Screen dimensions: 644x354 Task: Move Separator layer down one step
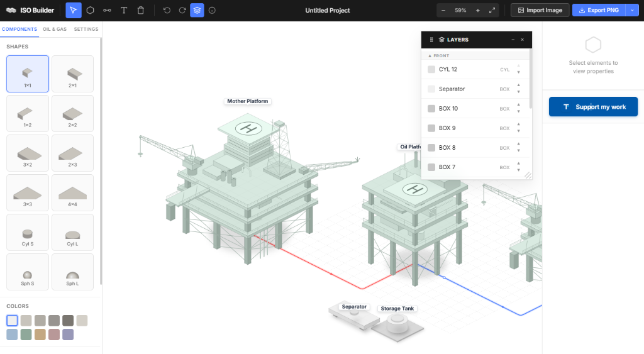point(519,92)
